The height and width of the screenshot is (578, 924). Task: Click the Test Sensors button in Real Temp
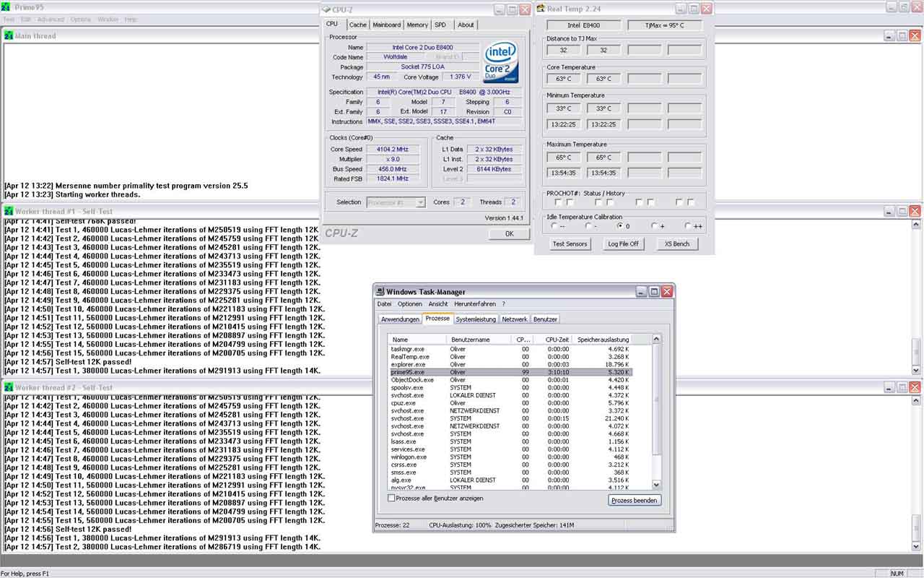pyautogui.click(x=570, y=244)
